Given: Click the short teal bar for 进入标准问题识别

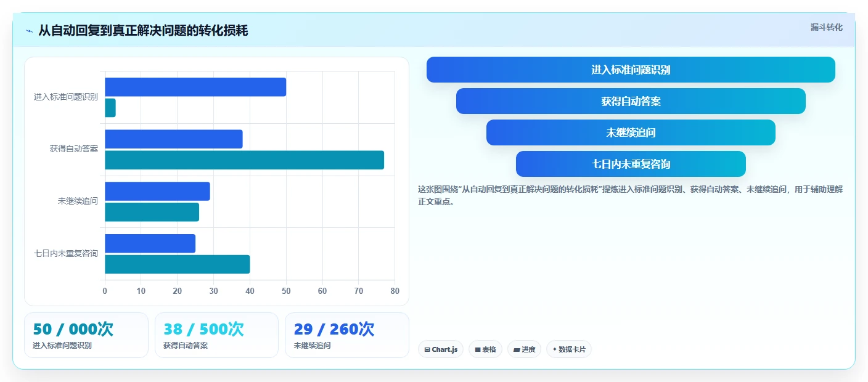Looking at the screenshot, I should pyautogui.click(x=110, y=108).
